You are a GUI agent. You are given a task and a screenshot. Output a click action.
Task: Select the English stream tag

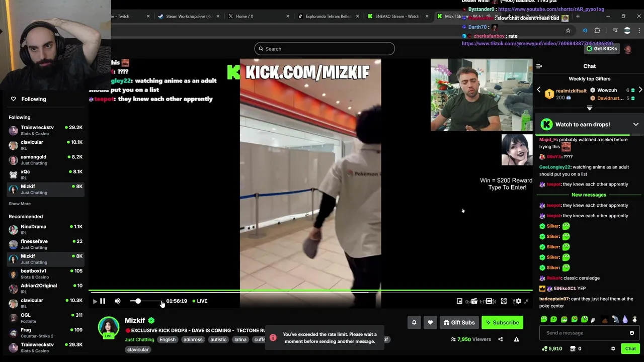coord(168,339)
